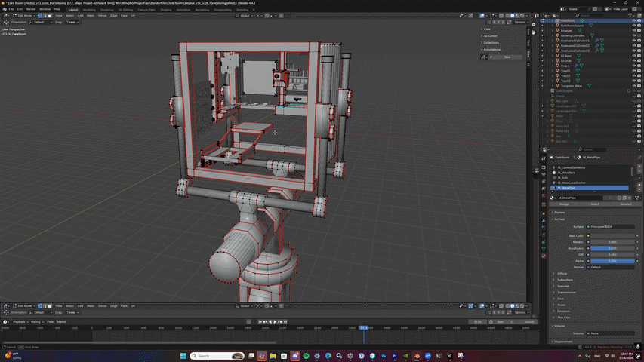Open the Edit Mode dropdown in top viewport

tap(24, 16)
